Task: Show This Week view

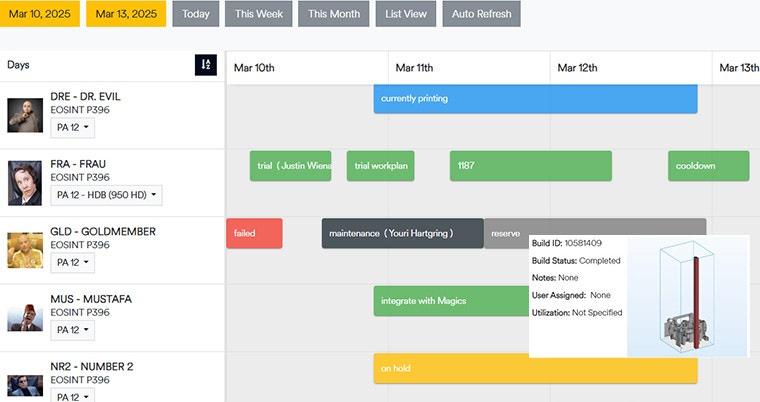Action: pos(258,14)
